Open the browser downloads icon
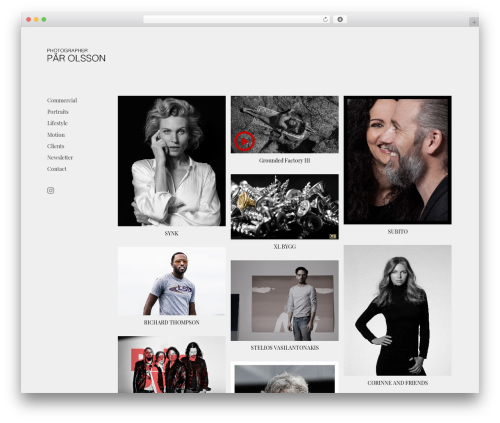 (340, 20)
